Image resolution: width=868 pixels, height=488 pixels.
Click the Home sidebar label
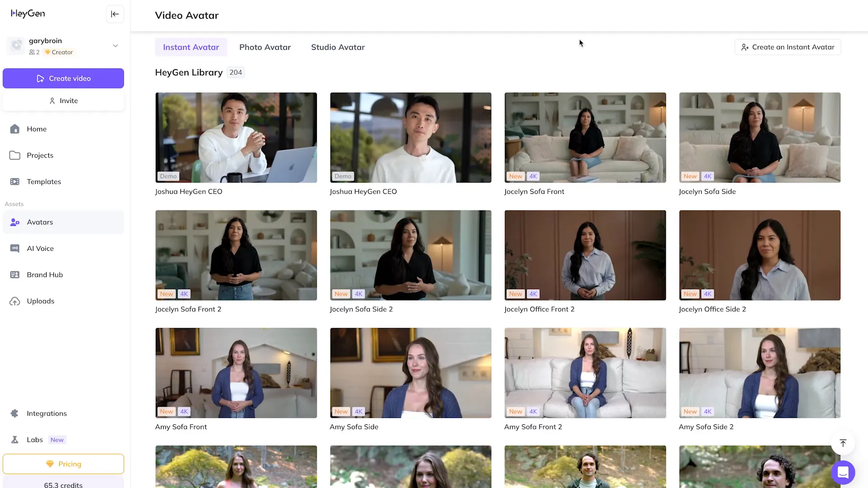pos(37,129)
